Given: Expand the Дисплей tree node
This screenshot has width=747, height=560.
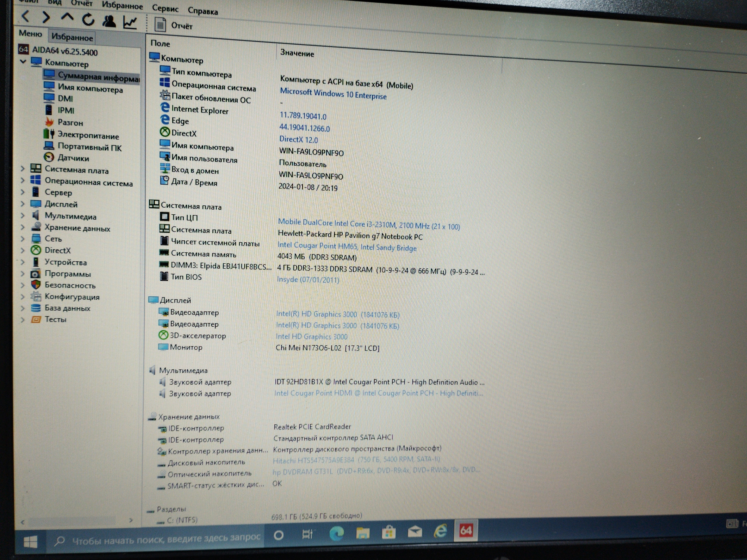Looking at the screenshot, I should (23, 204).
